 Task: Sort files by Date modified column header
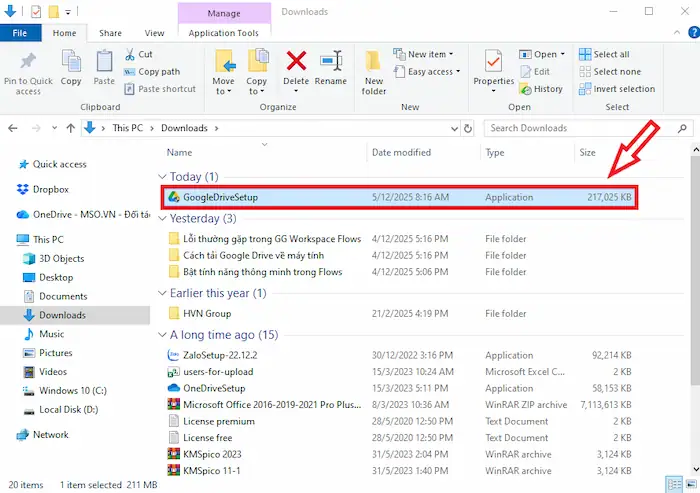pyautogui.click(x=401, y=153)
